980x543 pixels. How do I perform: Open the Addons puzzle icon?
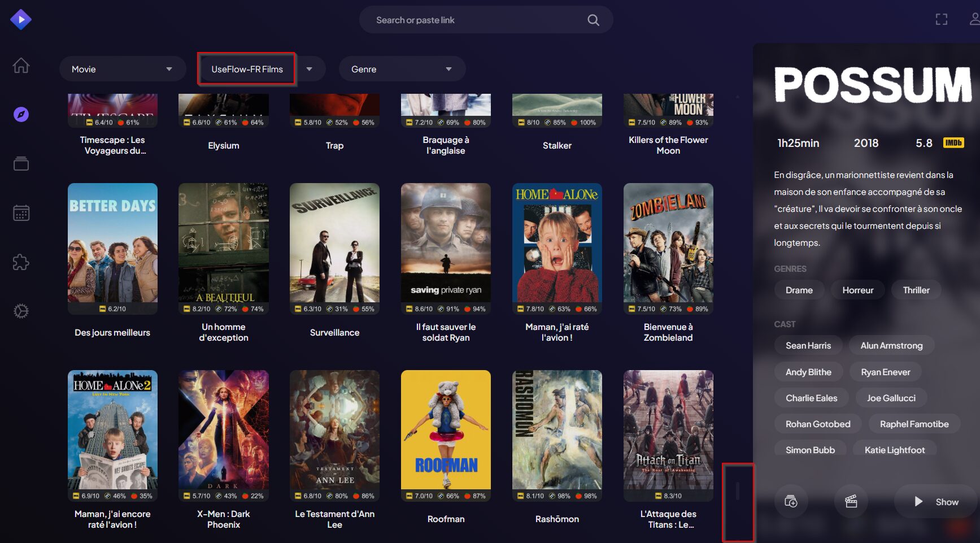pos(21,262)
